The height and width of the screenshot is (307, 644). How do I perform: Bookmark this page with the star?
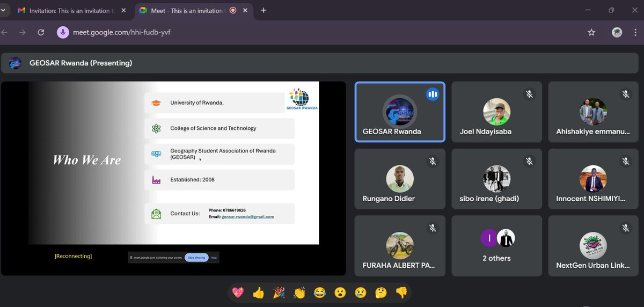click(x=591, y=32)
